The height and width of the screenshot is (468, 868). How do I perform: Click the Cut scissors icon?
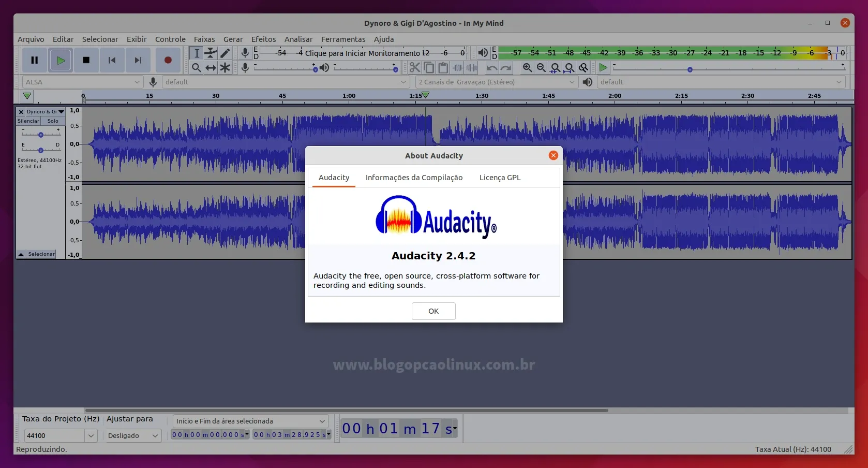[x=415, y=67]
